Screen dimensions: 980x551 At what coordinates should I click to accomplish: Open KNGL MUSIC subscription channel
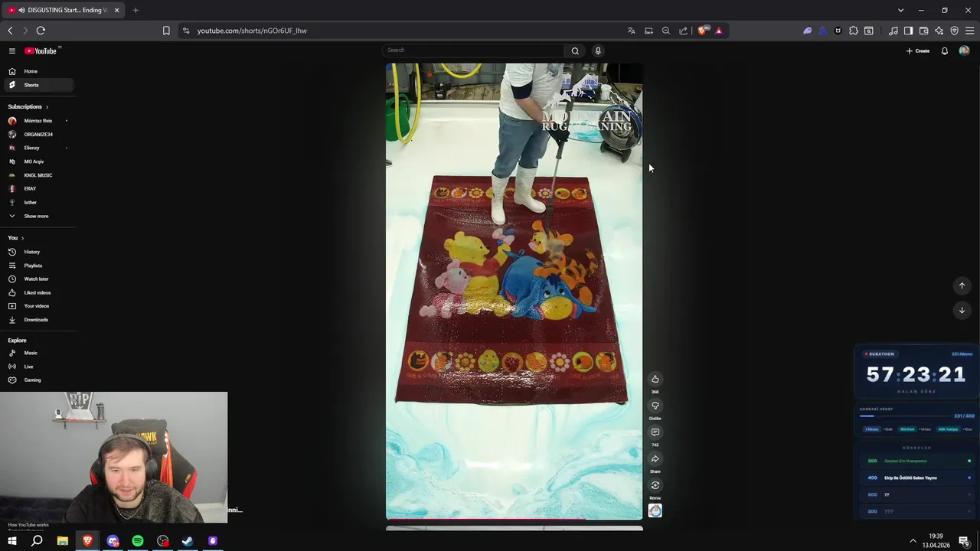tap(37, 175)
